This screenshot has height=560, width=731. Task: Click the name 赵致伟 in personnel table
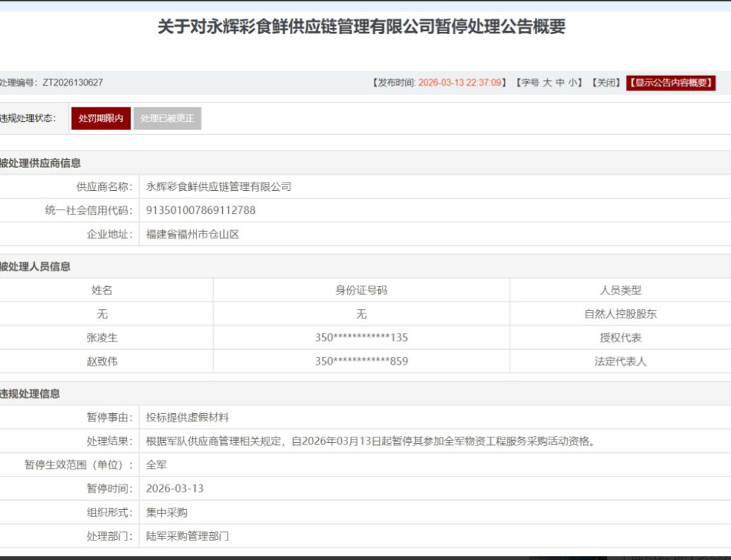pyautogui.click(x=102, y=361)
